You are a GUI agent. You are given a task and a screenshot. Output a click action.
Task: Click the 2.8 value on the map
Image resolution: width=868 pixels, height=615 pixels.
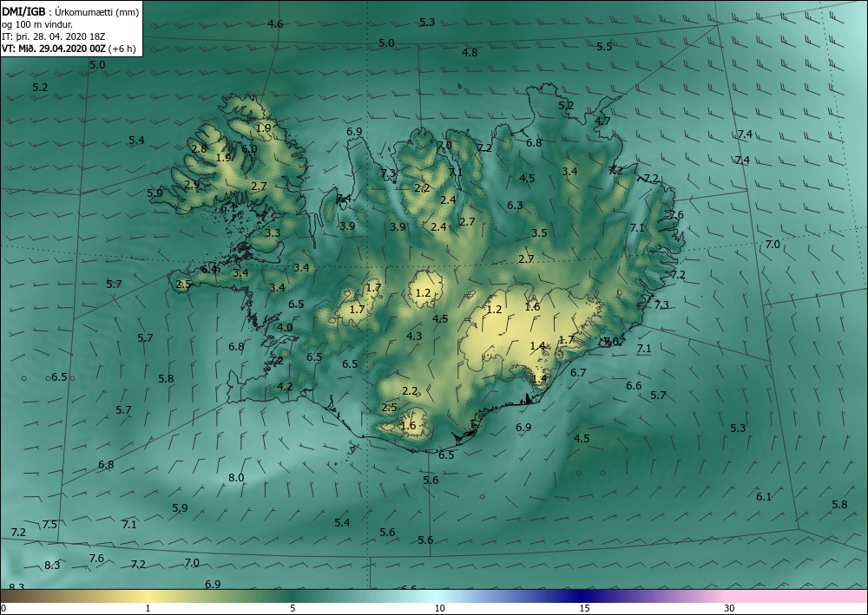(x=199, y=148)
